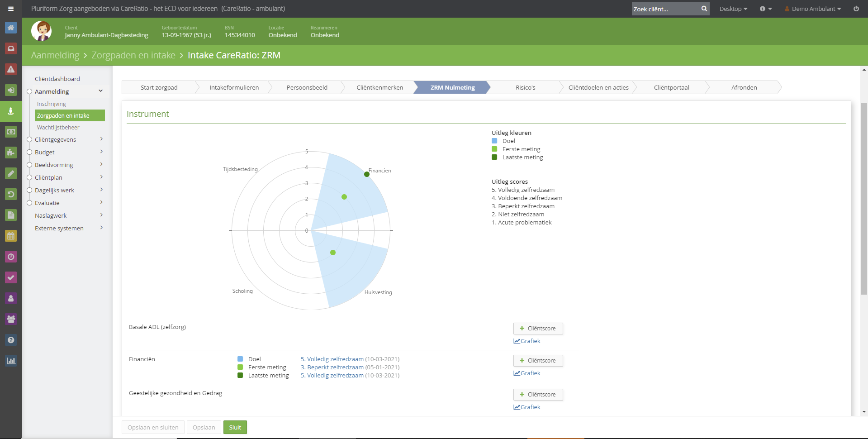868x439 pixels.
Task: Click the Aanmelding breadcrumb
Action: click(55, 55)
